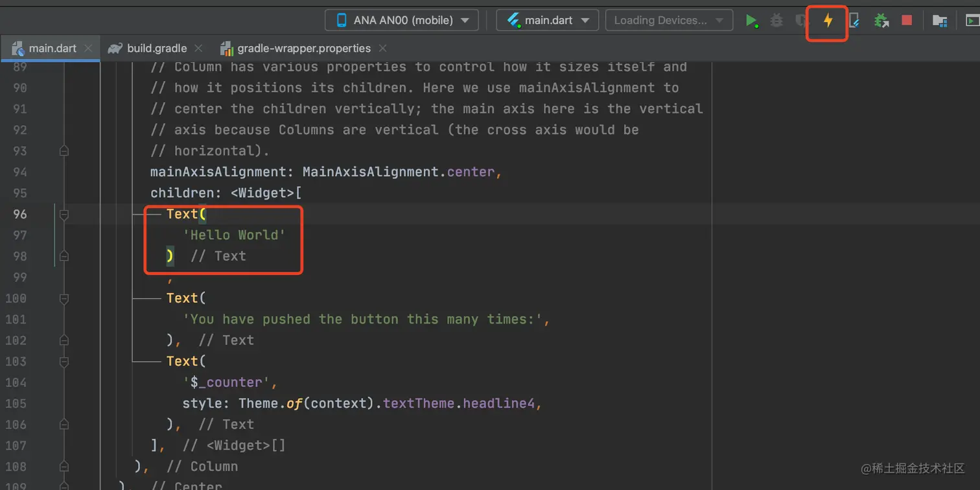Trigger Flutter Hot Reload lightning icon
The image size is (980, 490).
tap(828, 21)
